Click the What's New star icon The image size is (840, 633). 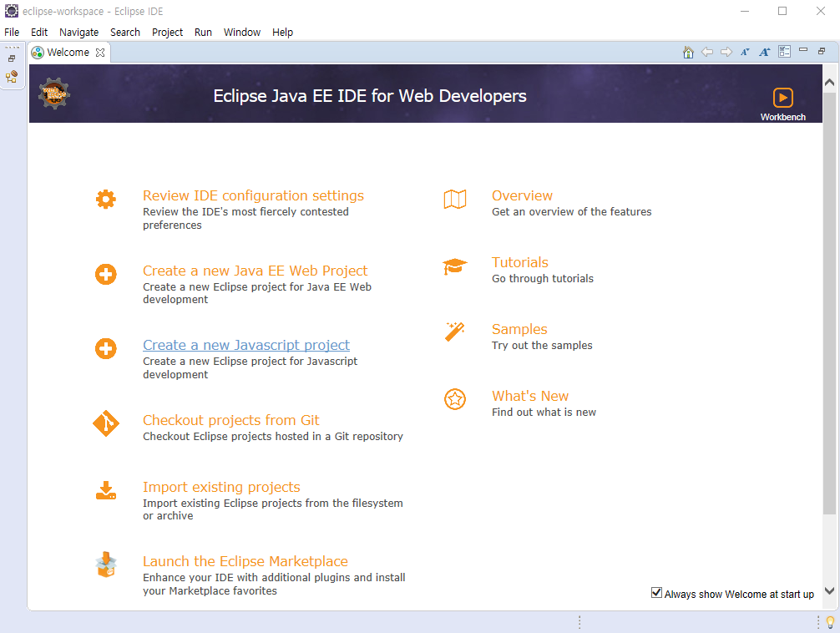click(x=455, y=399)
